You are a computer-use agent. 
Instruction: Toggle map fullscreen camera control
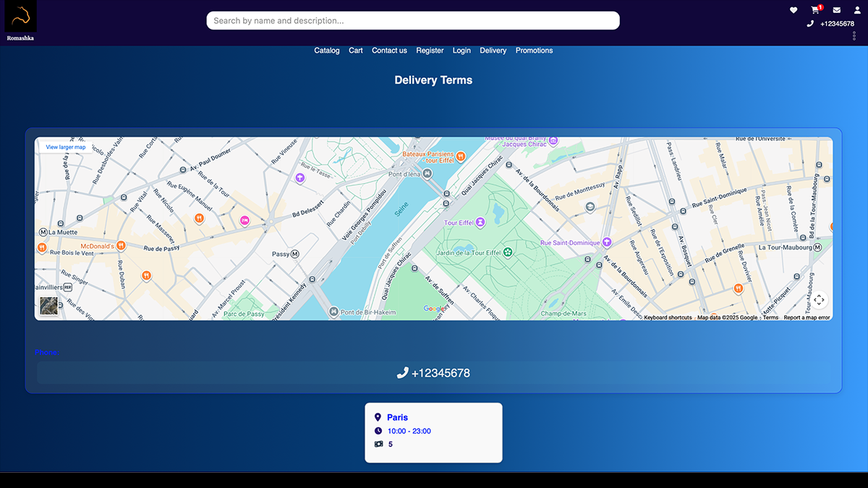click(x=818, y=299)
